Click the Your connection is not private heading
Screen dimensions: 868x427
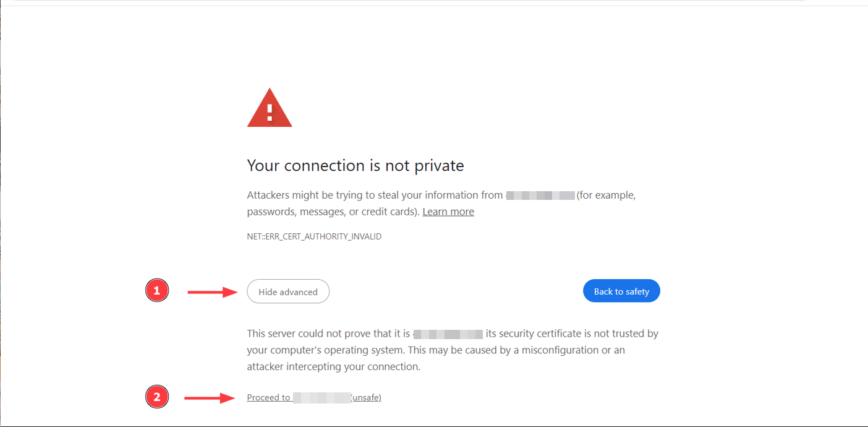355,165
